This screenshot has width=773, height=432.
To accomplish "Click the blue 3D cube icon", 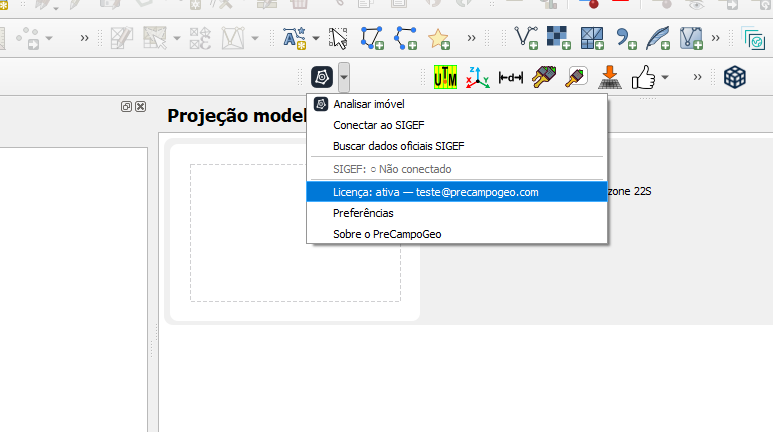I will 735,77.
